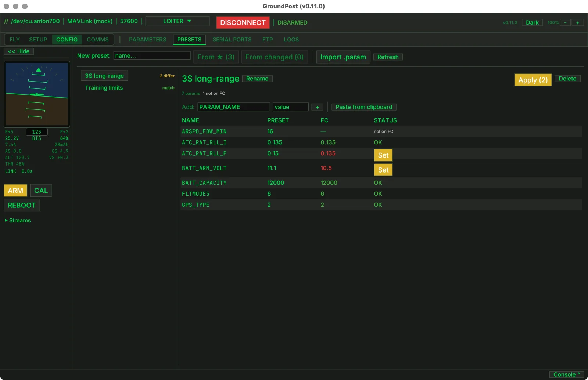Delete the current preset
The width and height of the screenshot is (588, 380).
tap(567, 79)
